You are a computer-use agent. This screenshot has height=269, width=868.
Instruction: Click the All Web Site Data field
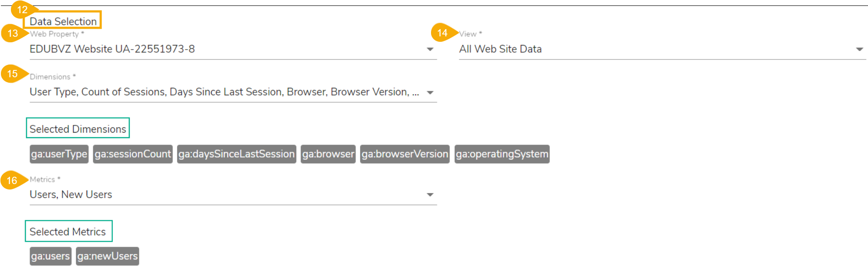pos(500,49)
